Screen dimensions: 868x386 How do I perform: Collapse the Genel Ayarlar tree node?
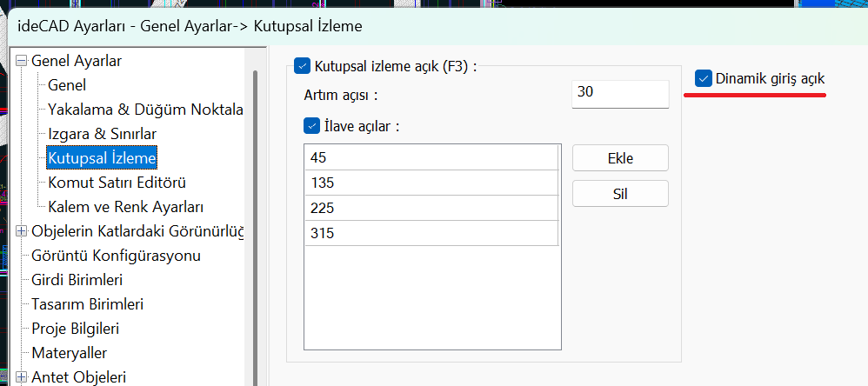pyautogui.click(x=22, y=61)
